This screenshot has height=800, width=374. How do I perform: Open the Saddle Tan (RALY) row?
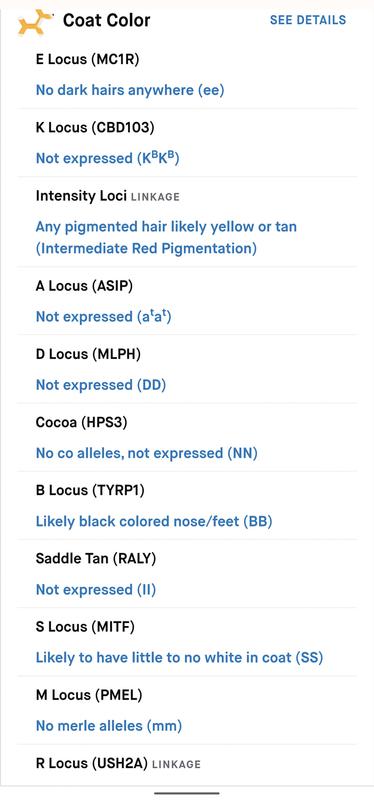pos(187,573)
